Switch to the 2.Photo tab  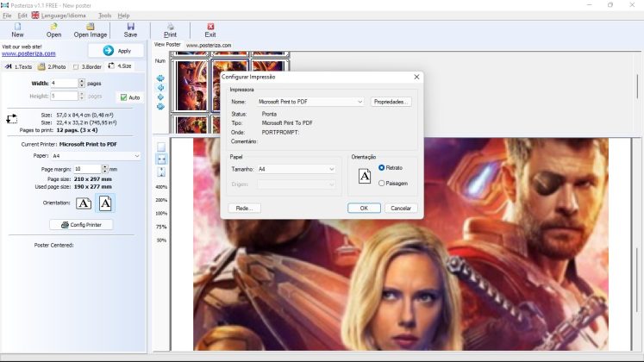[x=53, y=66]
